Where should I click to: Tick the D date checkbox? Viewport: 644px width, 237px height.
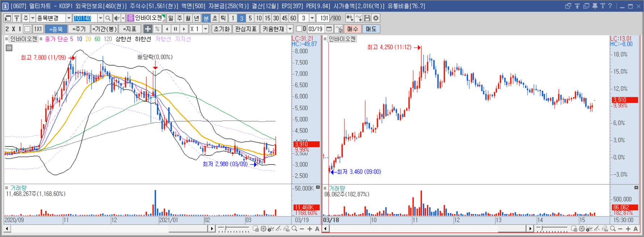(299, 29)
